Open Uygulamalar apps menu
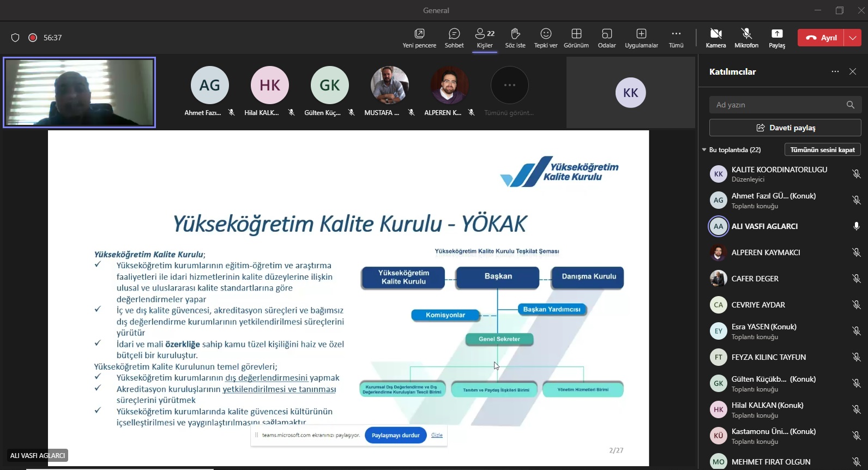The image size is (868, 470). point(641,38)
